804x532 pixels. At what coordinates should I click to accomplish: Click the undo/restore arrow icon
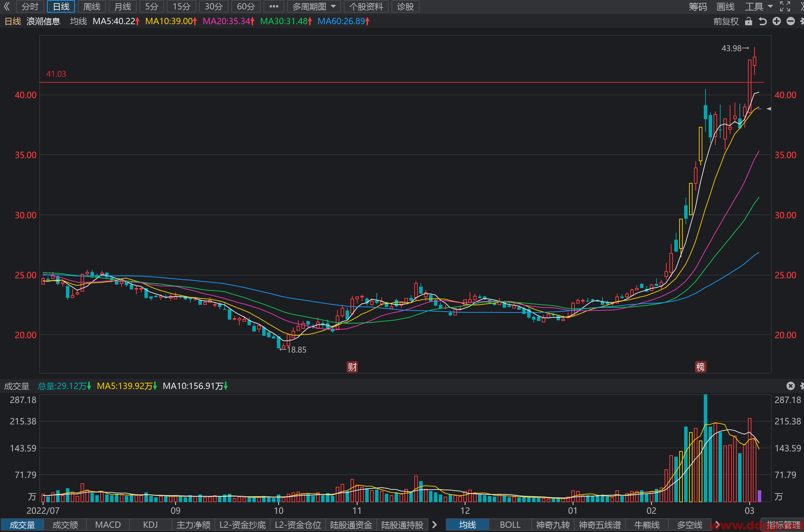(x=763, y=21)
